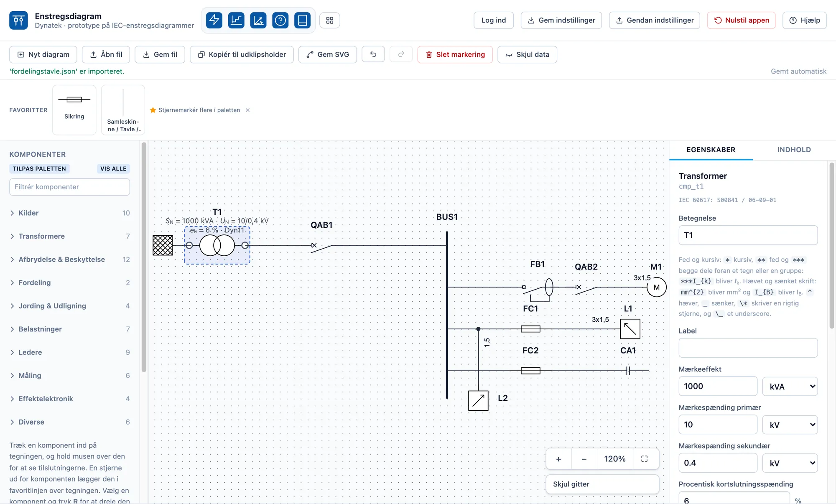Select the hatched grid source symbol
836x504 pixels.
click(163, 245)
